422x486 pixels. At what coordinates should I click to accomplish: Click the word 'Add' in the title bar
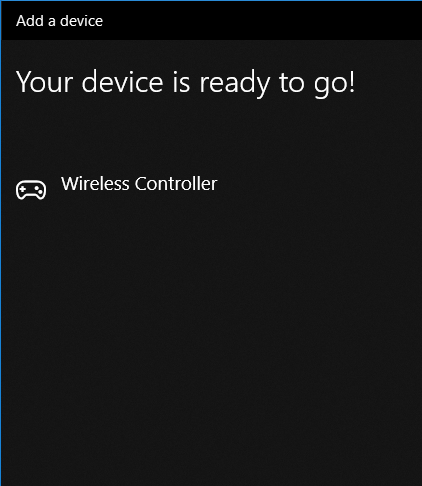[x=30, y=21]
